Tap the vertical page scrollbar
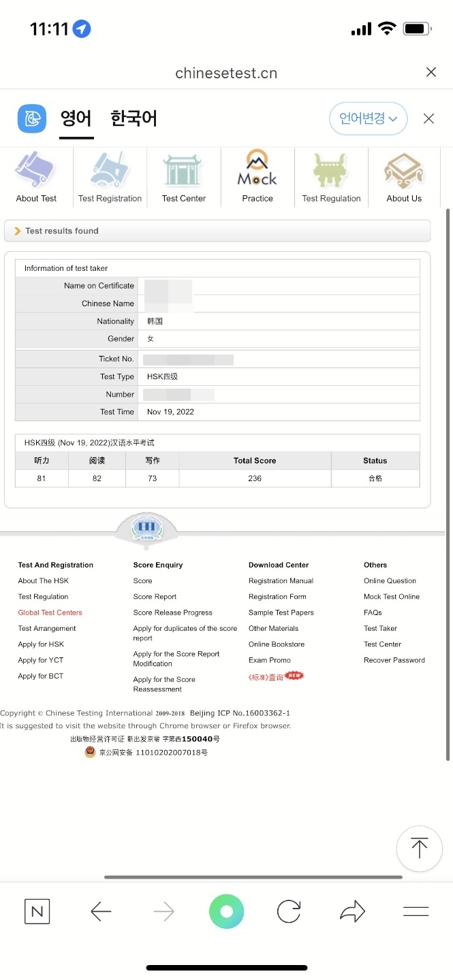 (448, 485)
